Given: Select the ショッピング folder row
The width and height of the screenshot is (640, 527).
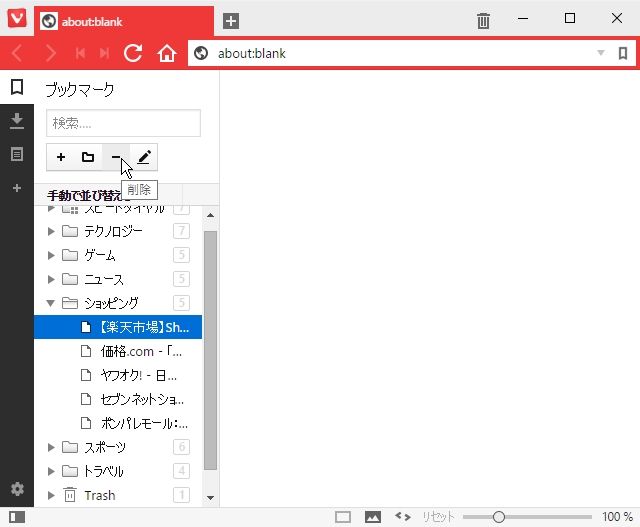Looking at the screenshot, I should click(x=118, y=303).
